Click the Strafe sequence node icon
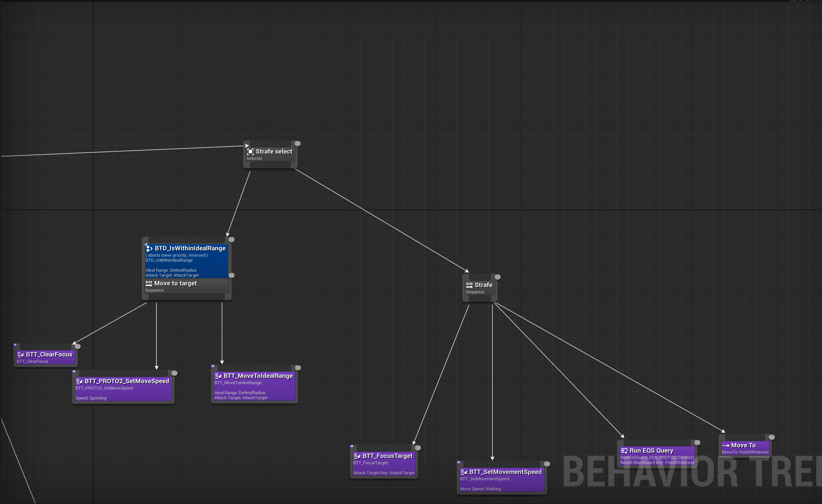Image resolution: width=822 pixels, height=504 pixels. tap(469, 285)
